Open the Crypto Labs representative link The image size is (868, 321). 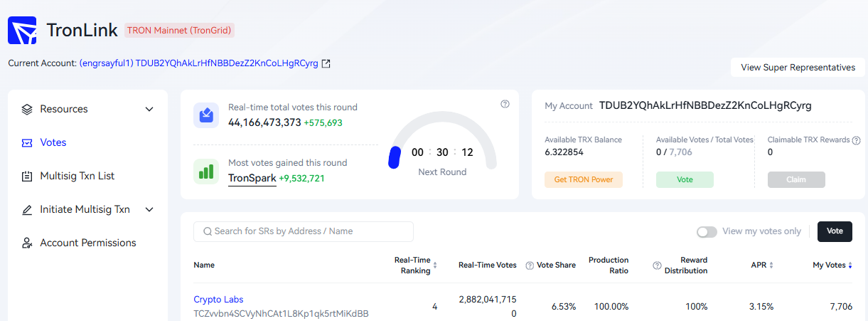click(x=218, y=300)
